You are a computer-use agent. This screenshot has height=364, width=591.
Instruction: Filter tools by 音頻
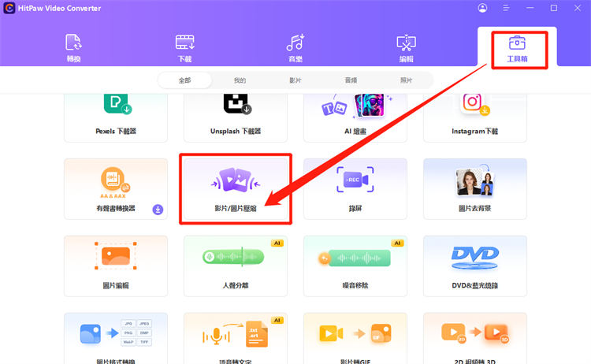351,80
